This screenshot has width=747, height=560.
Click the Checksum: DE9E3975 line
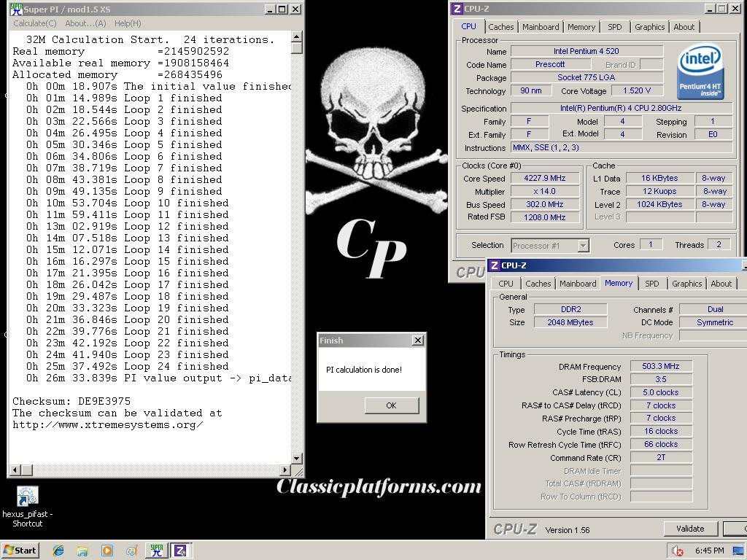[x=71, y=401]
